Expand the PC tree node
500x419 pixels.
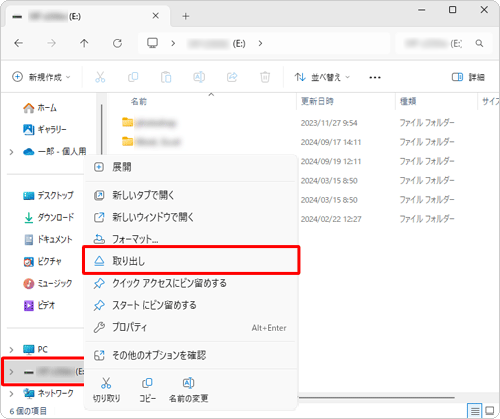point(12,350)
